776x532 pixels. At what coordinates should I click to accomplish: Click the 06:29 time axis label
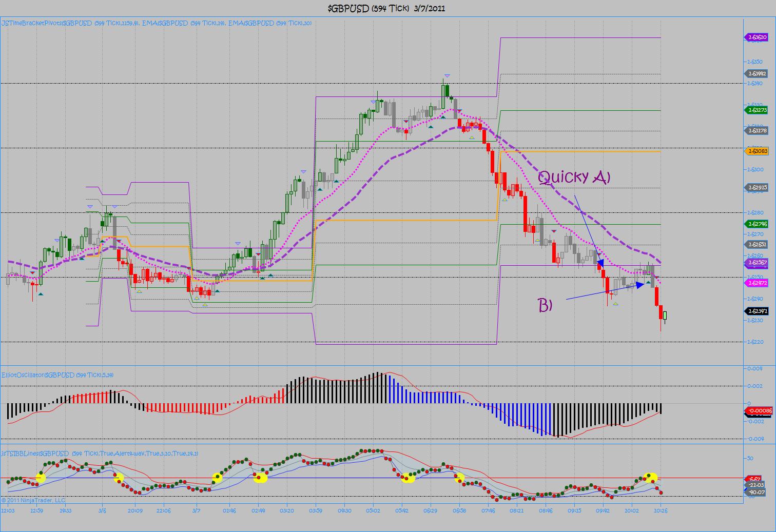coord(431,510)
